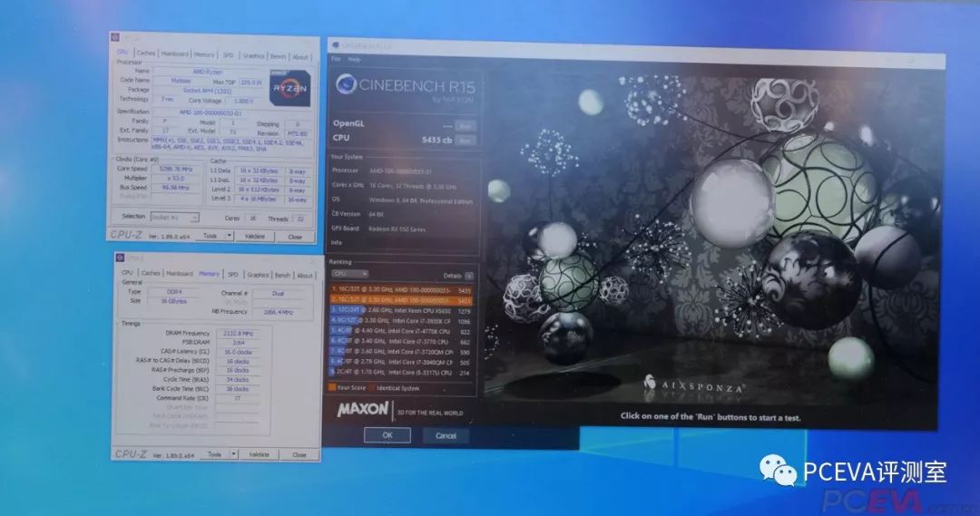Click the Cinebench R15 logo sphere
This screenshot has height=516, width=980.
346,84
